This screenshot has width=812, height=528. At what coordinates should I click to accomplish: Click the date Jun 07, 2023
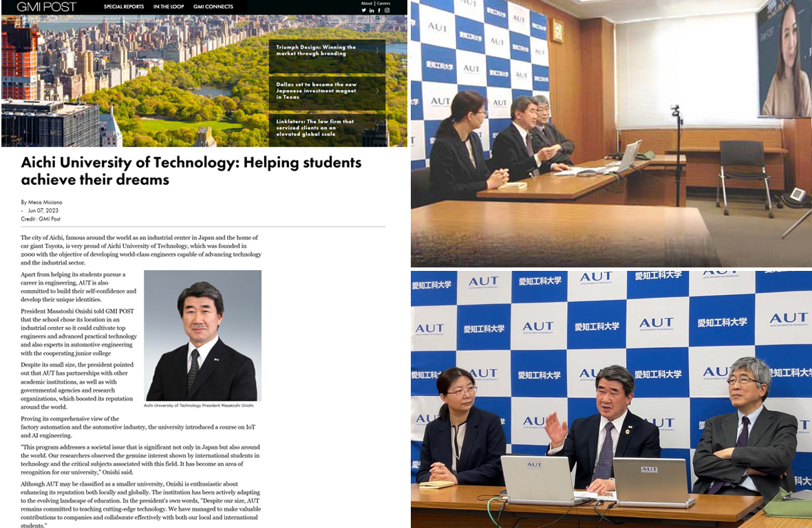pos(43,210)
